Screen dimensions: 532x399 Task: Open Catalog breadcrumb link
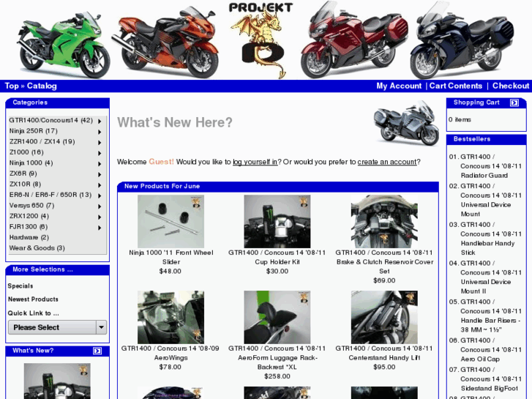click(x=42, y=86)
